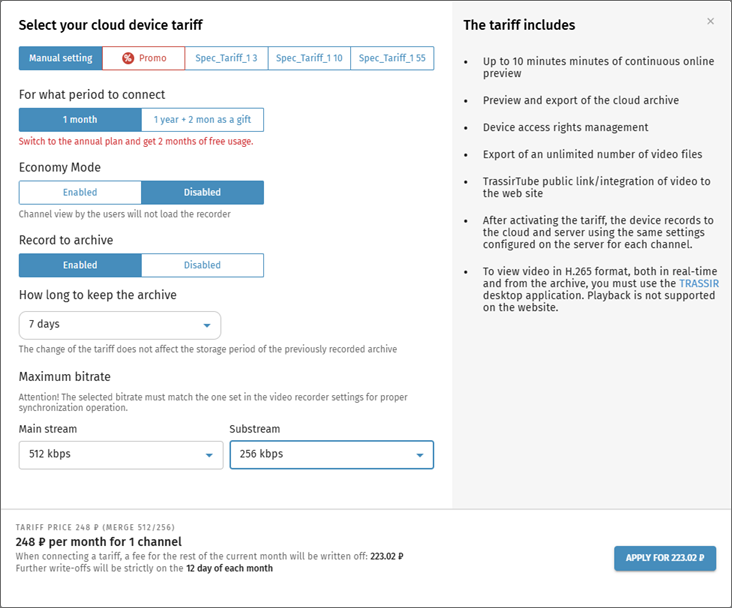Set Economy Mode to Disabled

202,192
